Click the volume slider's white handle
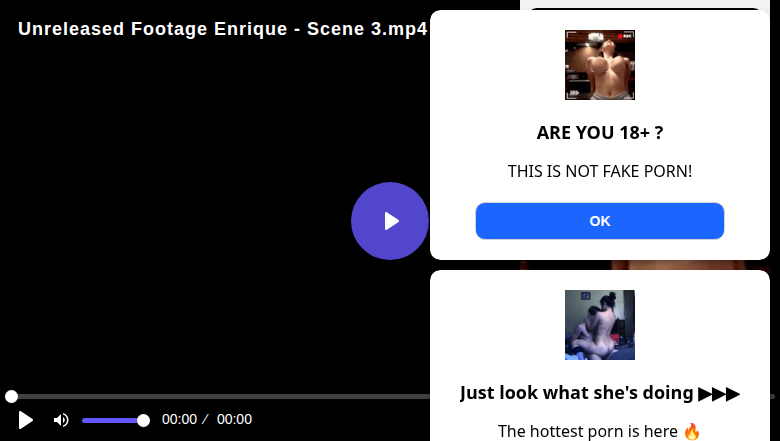 pos(143,420)
